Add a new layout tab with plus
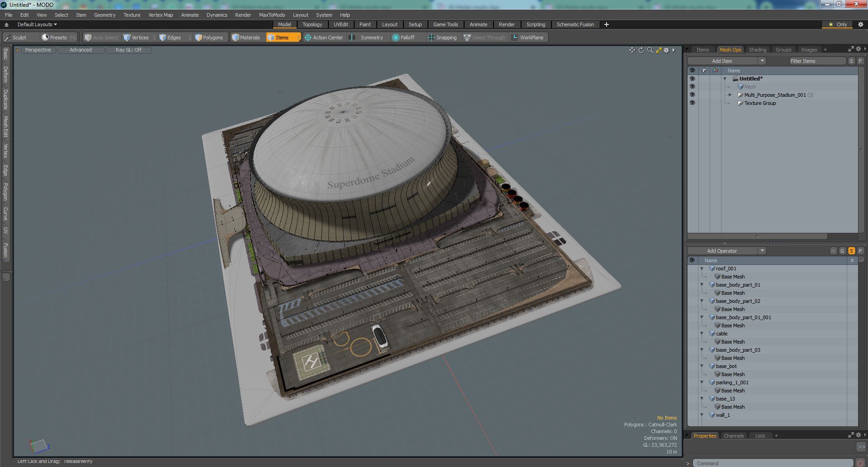 click(607, 24)
